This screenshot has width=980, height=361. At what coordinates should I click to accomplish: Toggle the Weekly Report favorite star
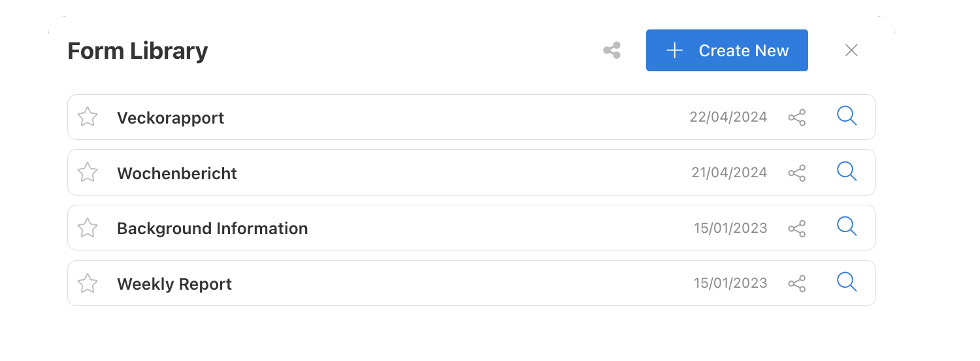pos(88,284)
